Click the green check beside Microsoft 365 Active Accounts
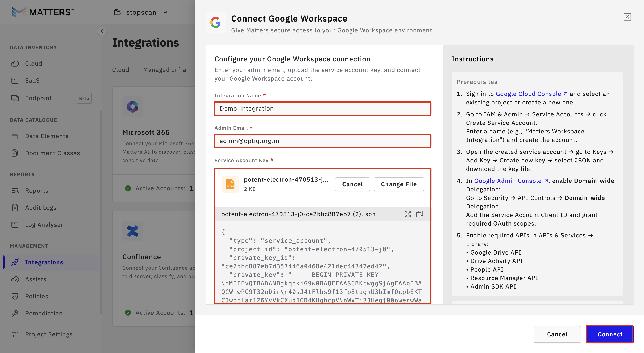This screenshot has width=644, height=353. (128, 188)
